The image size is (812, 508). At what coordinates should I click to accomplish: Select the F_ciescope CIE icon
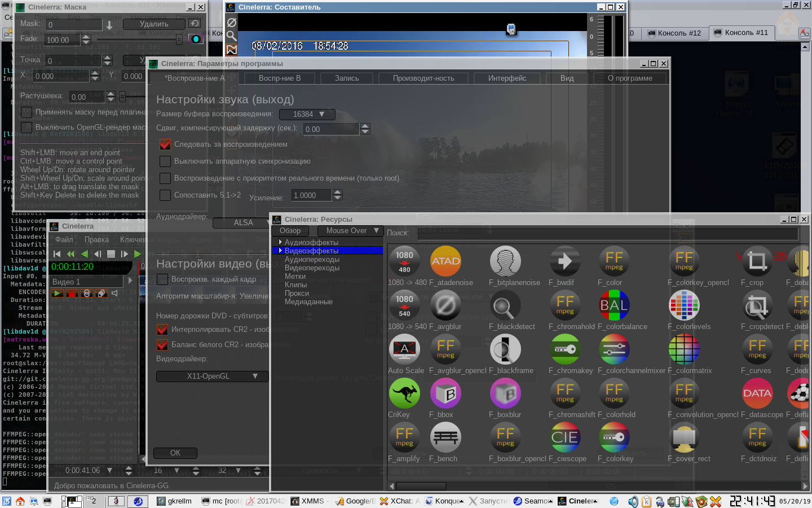[565, 437]
